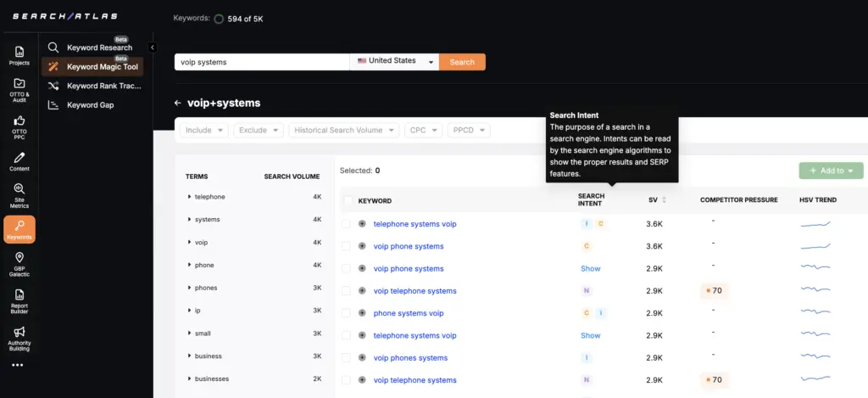
Task: Check the voip phones systems row
Action: click(346, 357)
